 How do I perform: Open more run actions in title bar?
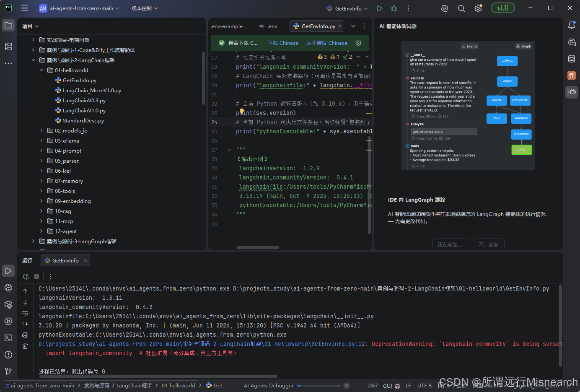pos(408,8)
